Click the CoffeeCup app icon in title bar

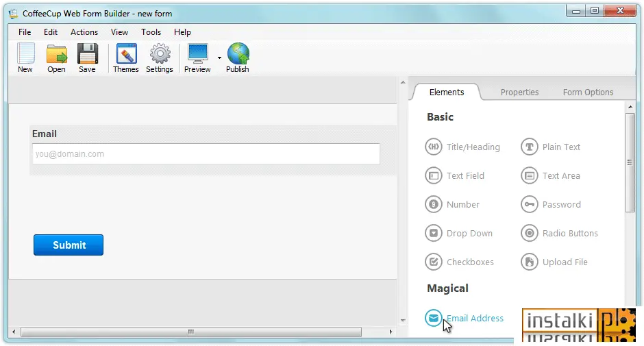(14, 14)
